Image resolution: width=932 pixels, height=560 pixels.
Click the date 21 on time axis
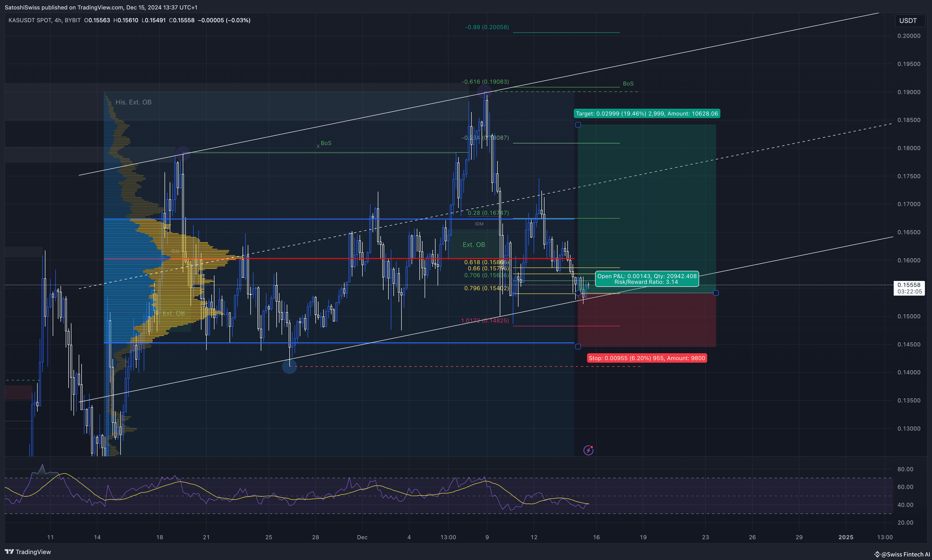coord(206,537)
